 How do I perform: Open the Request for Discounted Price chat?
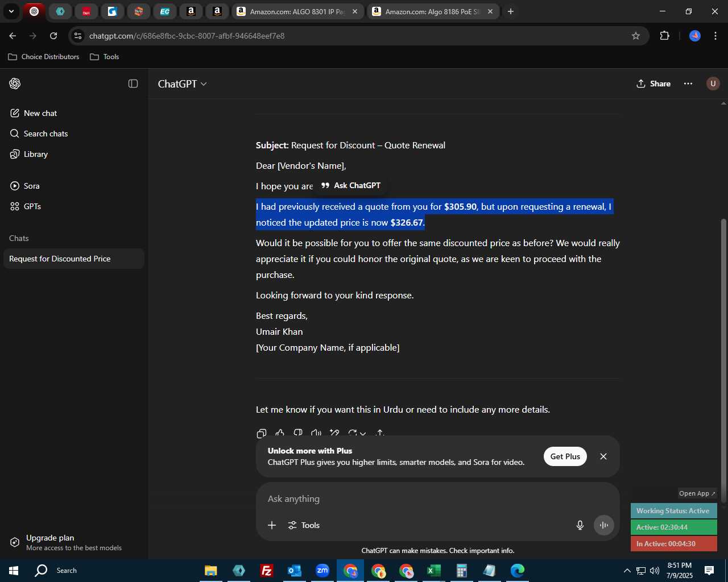(74, 259)
